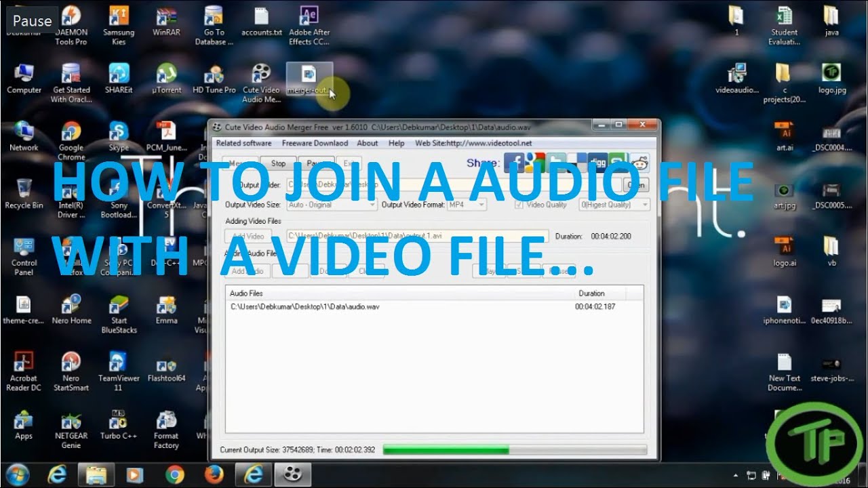Open the Turbo C++ shortcut
Screen dimensions: 868x488
[x=119, y=426]
